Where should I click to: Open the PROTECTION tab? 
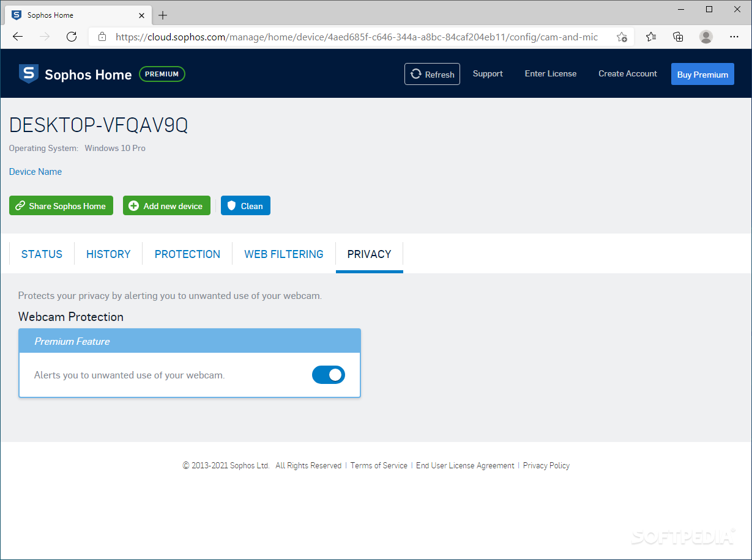point(187,254)
